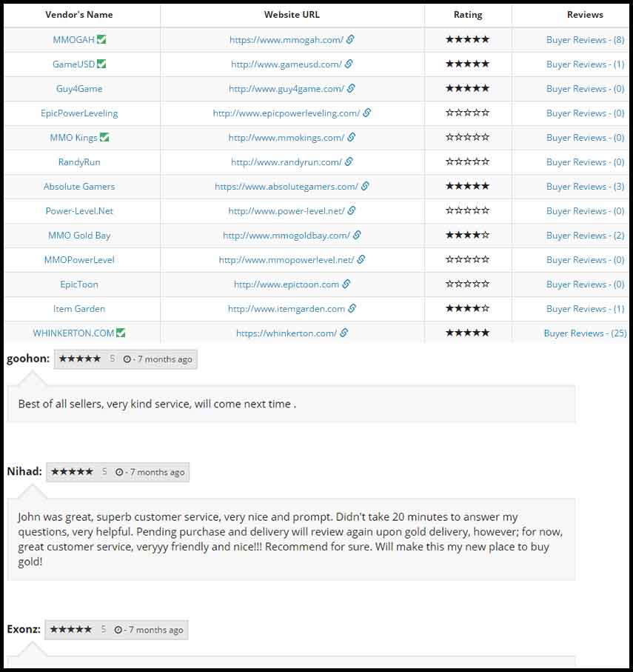Click the five-star rating in Exonz's review
Image resolution: width=633 pixels, height=672 pixels.
point(70,629)
